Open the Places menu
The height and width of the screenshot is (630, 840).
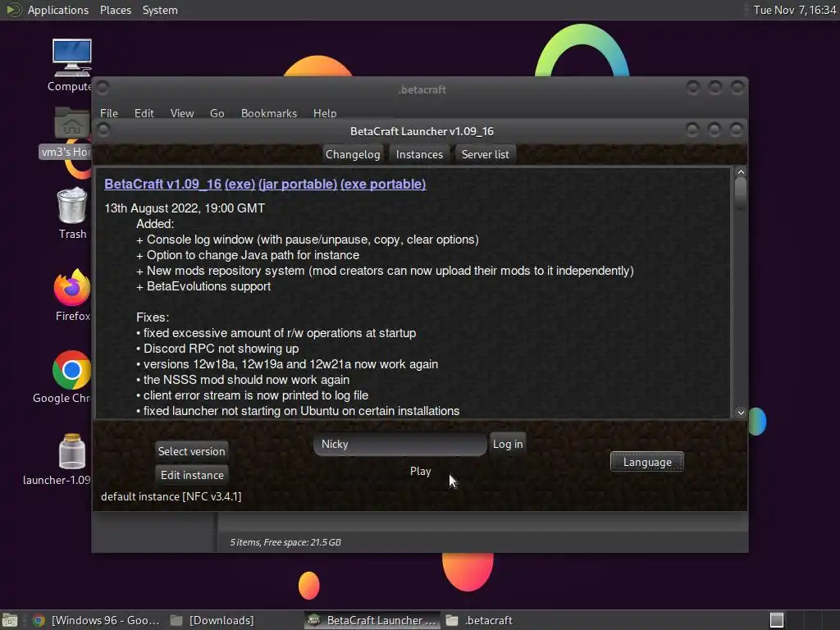pos(115,10)
